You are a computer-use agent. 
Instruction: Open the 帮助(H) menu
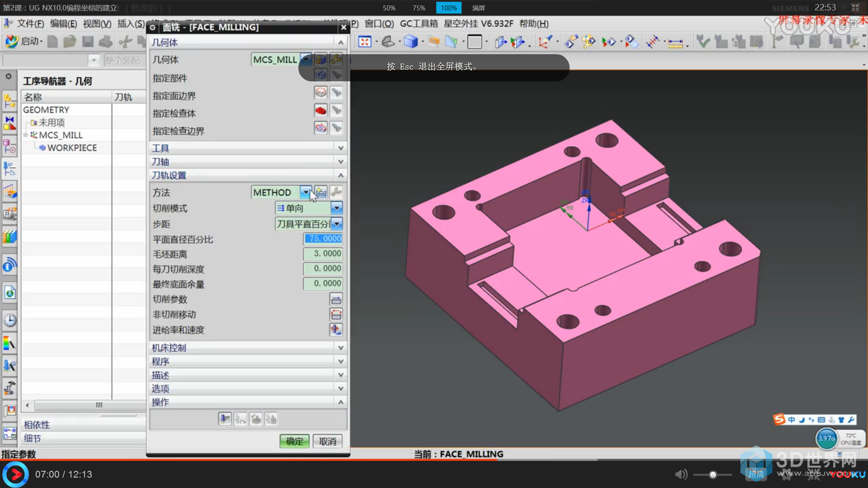tap(534, 23)
